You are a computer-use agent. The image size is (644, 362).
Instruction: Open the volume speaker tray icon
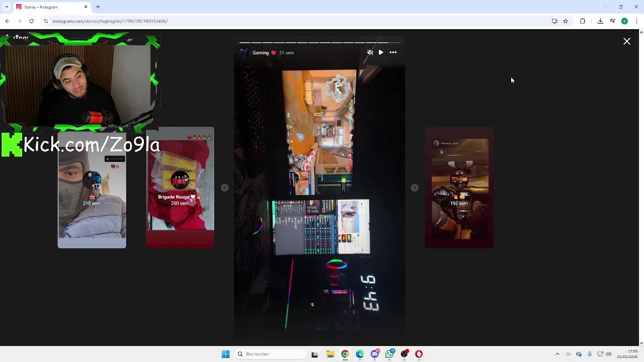tap(608, 354)
